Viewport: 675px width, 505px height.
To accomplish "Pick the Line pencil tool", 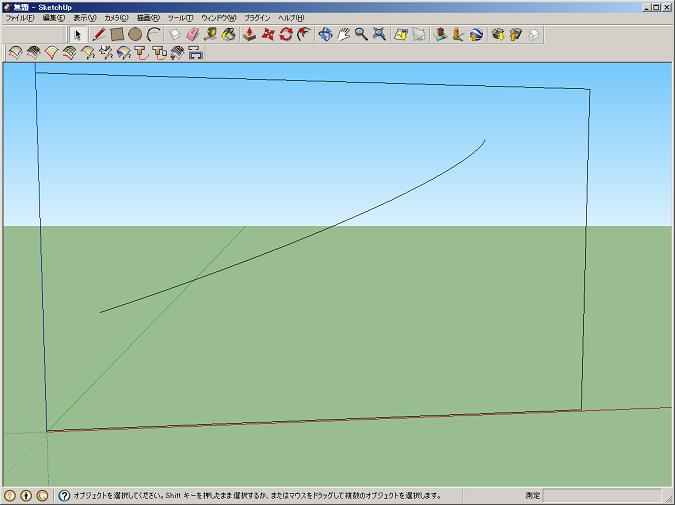I will (x=98, y=34).
